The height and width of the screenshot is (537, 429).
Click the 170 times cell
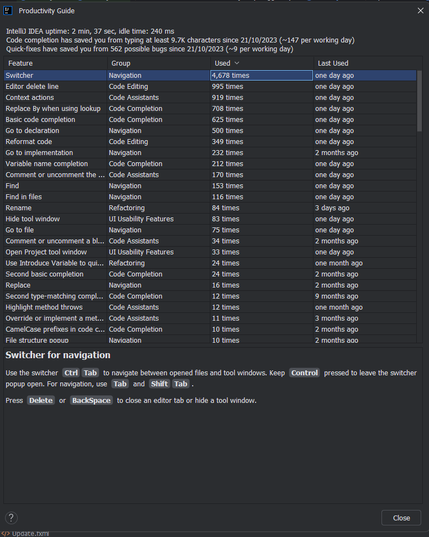pyautogui.click(x=261, y=175)
